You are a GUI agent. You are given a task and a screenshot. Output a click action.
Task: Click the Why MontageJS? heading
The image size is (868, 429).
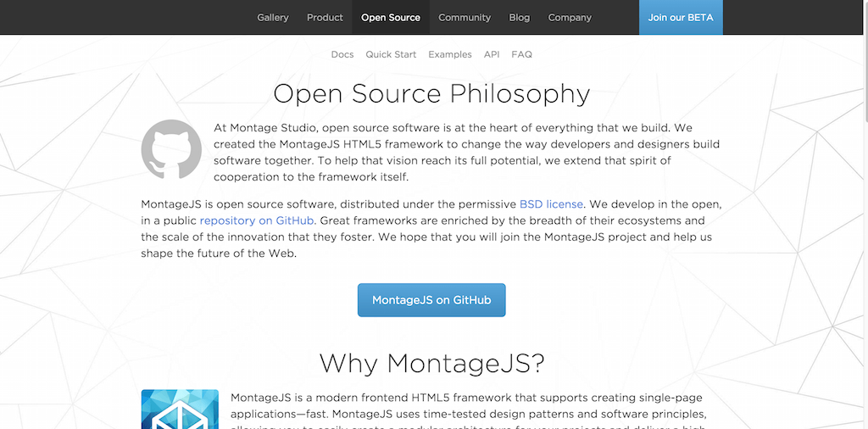[x=431, y=363]
